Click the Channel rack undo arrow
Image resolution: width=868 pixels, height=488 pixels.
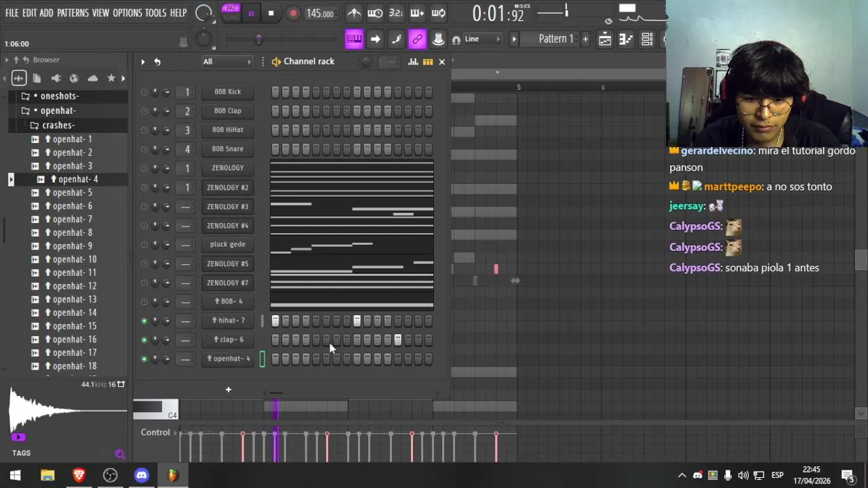157,62
